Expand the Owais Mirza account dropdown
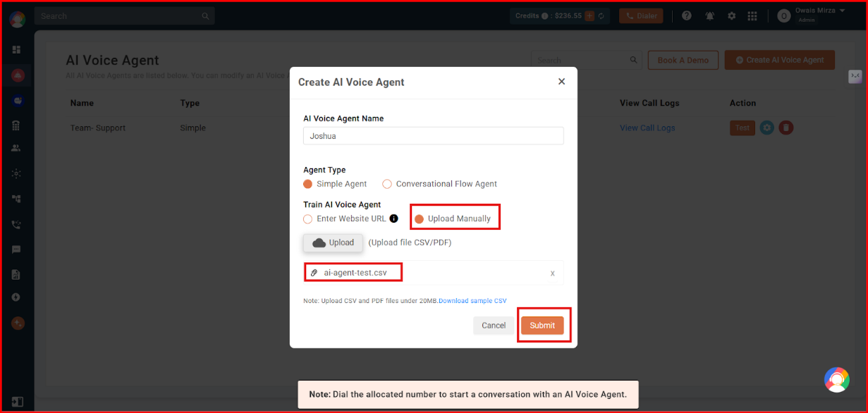868x413 pixels. (x=842, y=11)
